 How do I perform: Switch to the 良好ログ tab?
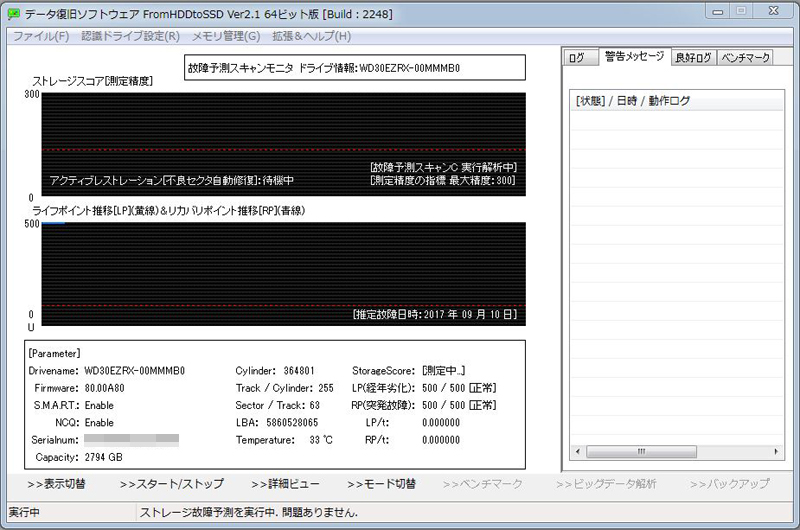tap(693, 58)
